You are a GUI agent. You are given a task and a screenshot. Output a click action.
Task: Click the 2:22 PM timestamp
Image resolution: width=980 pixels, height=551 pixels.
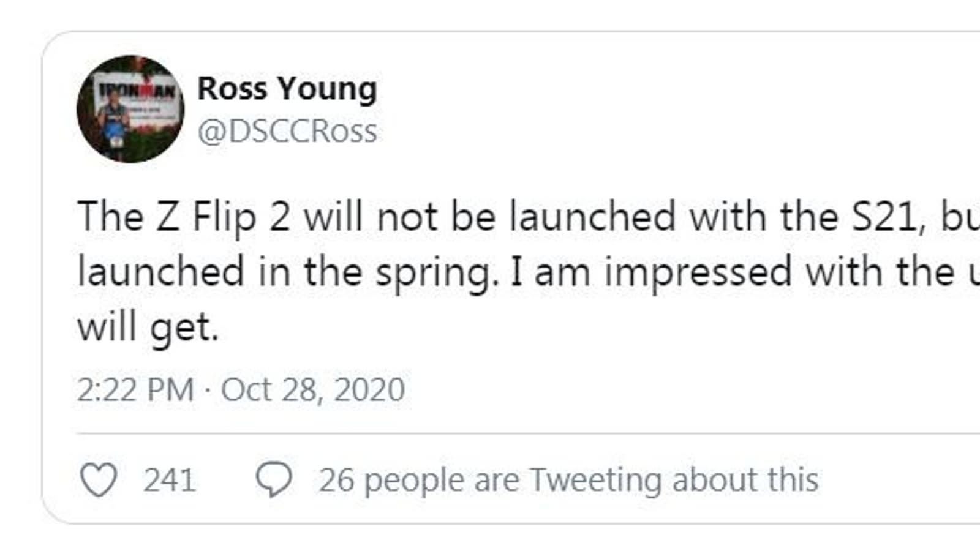click(x=135, y=390)
